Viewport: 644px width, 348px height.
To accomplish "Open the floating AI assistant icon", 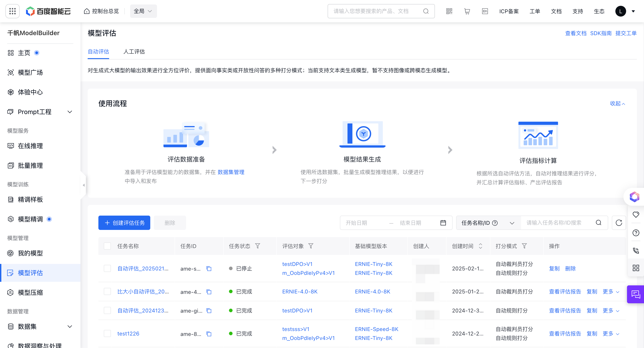I will point(635,197).
